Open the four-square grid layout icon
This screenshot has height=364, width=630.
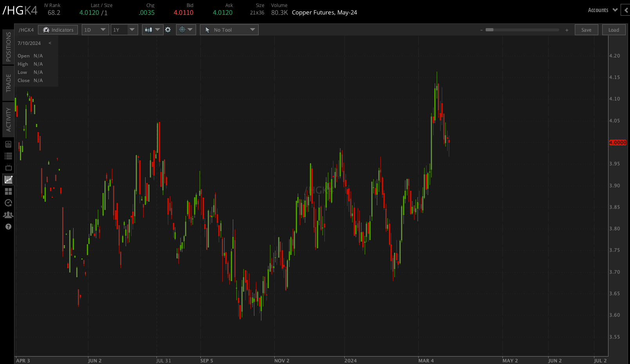(x=8, y=191)
